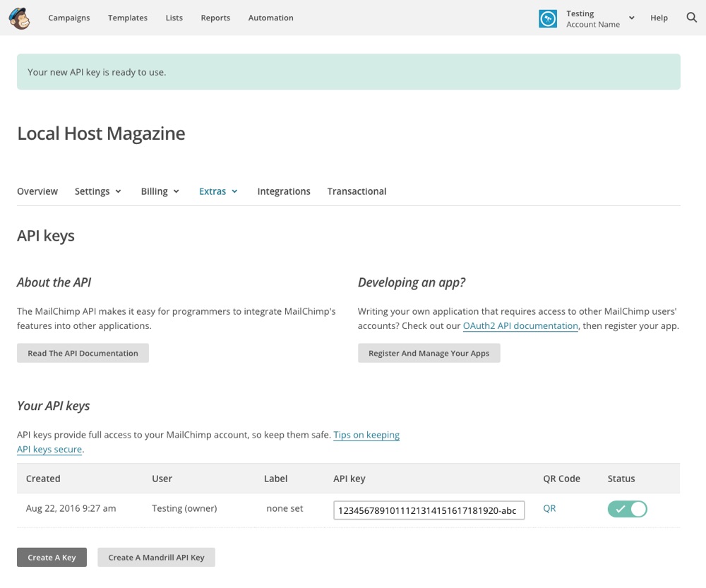Open Reports in top navigation
This screenshot has width=706, height=588.
(215, 18)
